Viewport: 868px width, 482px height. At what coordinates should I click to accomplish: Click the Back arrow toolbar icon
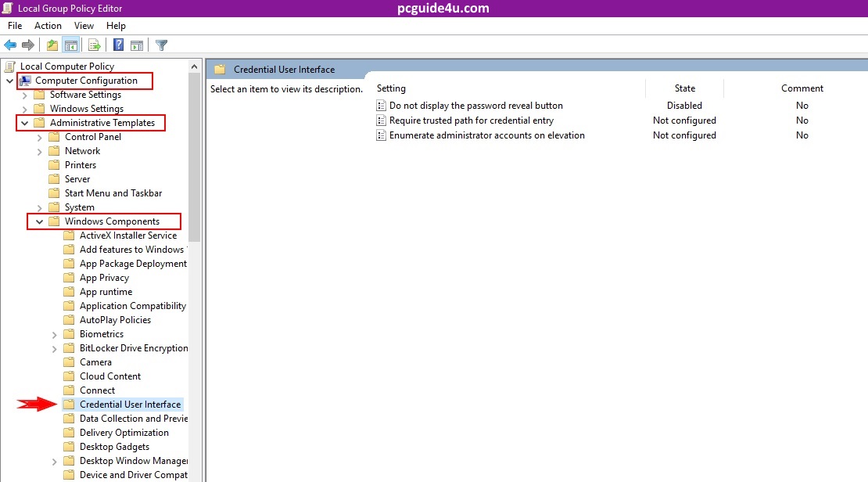[10, 45]
